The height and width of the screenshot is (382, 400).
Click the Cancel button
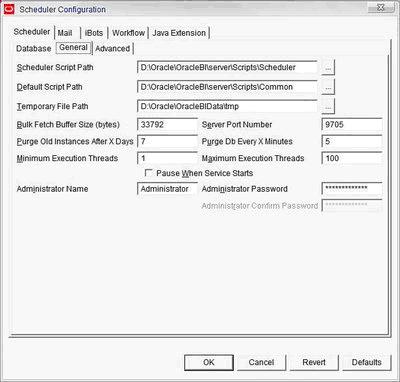click(261, 362)
